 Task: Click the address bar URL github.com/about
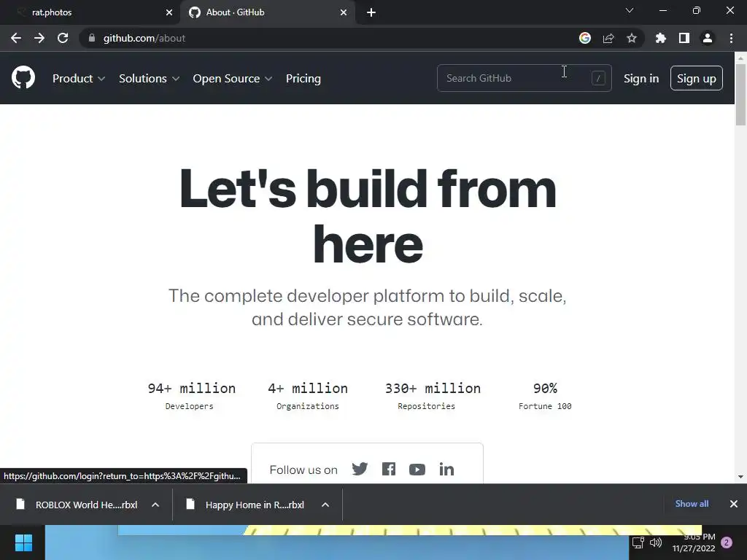click(144, 38)
